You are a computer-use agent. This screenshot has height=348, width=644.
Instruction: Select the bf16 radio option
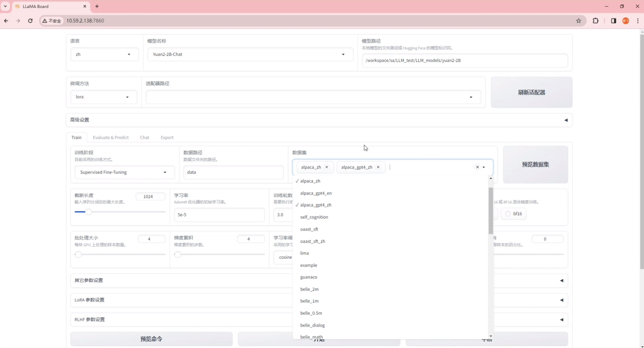coord(508,214)
